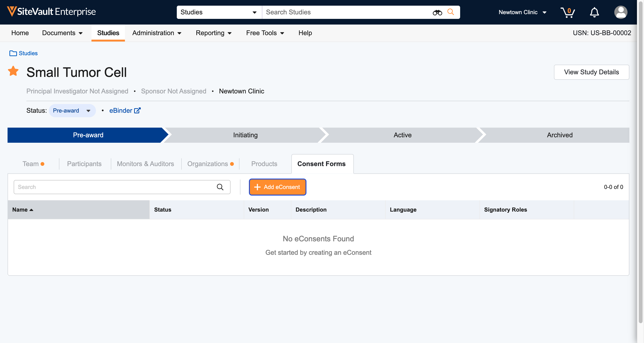The image size is (644, 343).
Task: Sort by the Description column header
Action: pyautogui.click(x=338, y=210)
